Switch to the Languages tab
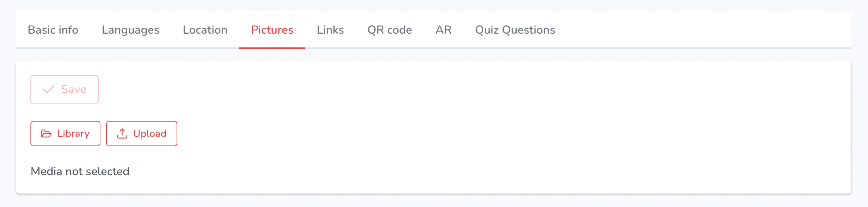The width and height of the screenshot is (868, 207). click(x=131, y=30)
